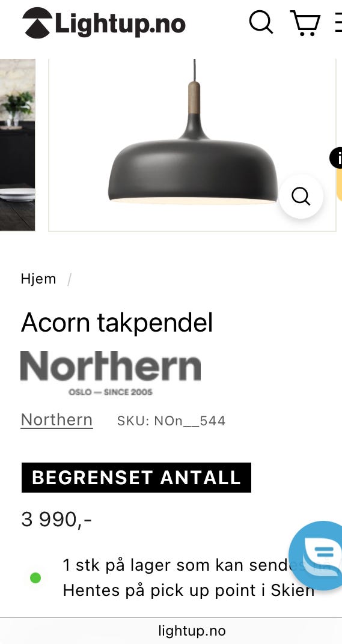Tap the BEGRENSET ANTALL badge
342x644 pixels.
[136, 478]
